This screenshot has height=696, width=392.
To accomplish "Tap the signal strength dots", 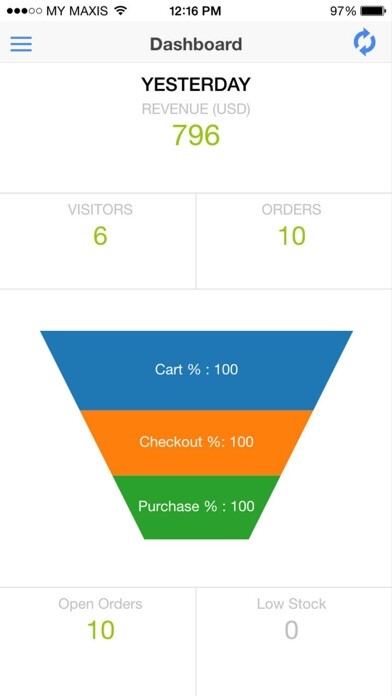I will pos(24,11).
